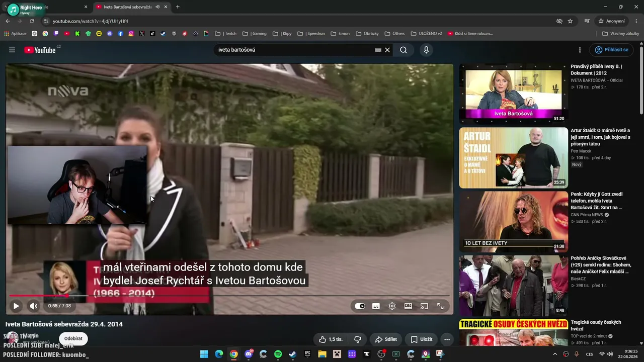Viewport: 644px width, 362px height.
Task: Bookmark this page with the star
Action: (x=570, y=21)
